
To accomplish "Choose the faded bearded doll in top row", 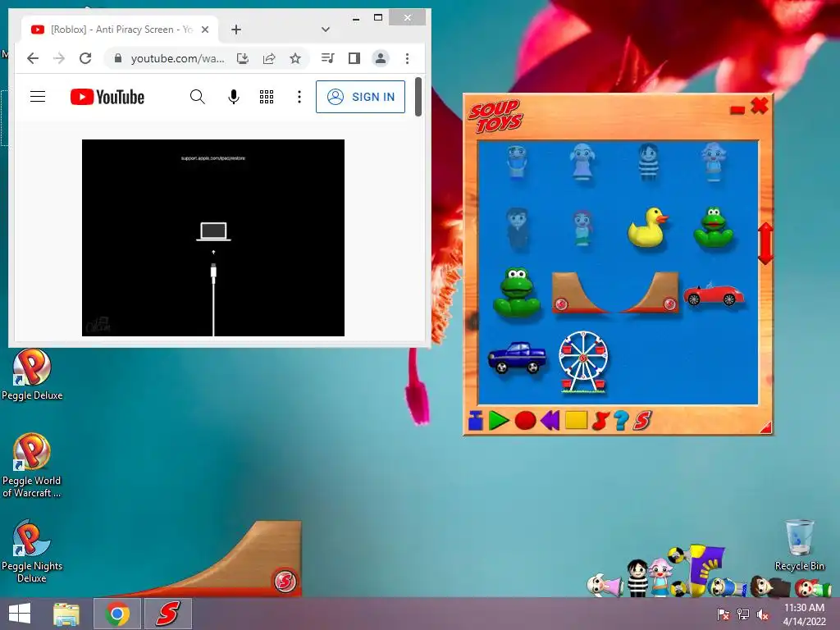I will [517, 162].
